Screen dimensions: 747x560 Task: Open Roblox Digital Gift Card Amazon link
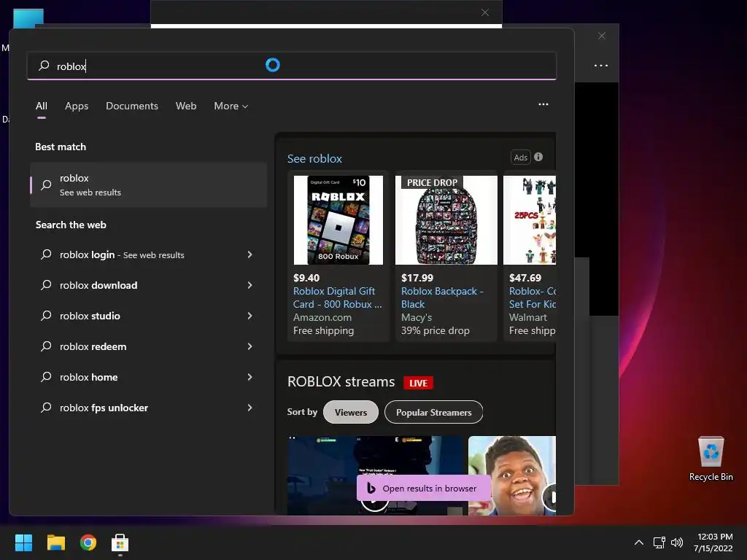(x=337, y=297)
